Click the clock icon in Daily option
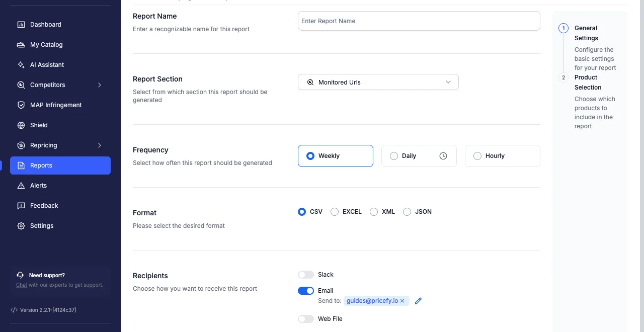The image size is (644, 332). click(x=443, y=156)
